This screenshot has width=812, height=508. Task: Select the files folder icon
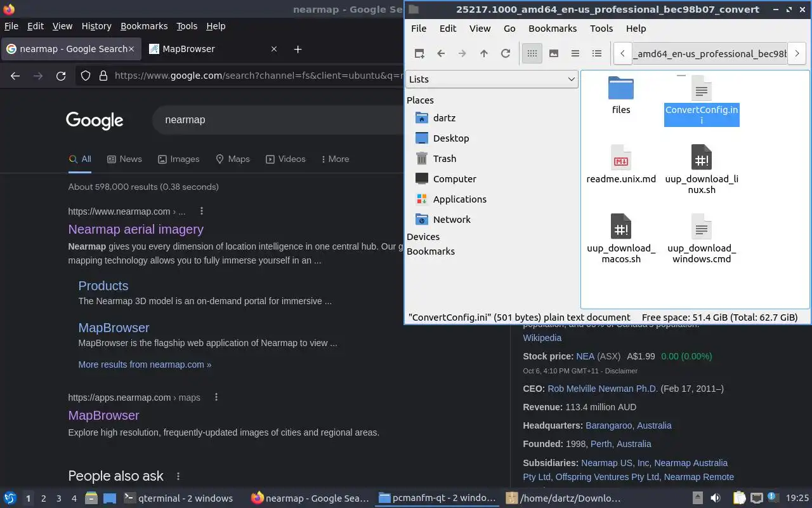pos(621,95)
